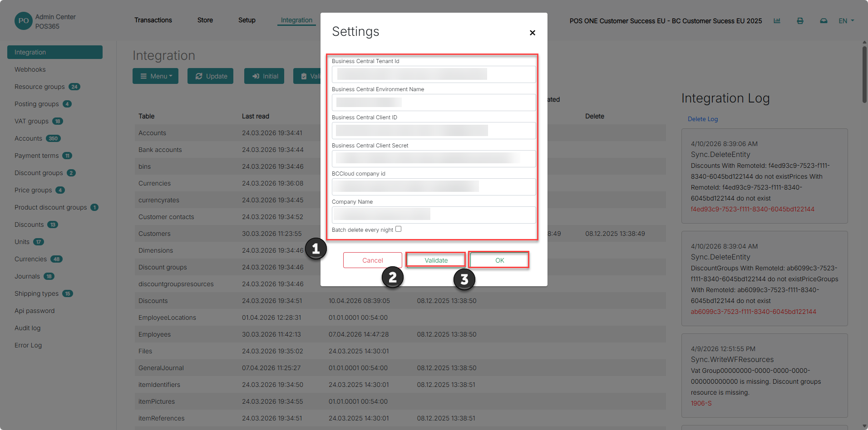The image size is (868, 430).
Task: Click GeneralJournal table row
Action: pos(400,368)
